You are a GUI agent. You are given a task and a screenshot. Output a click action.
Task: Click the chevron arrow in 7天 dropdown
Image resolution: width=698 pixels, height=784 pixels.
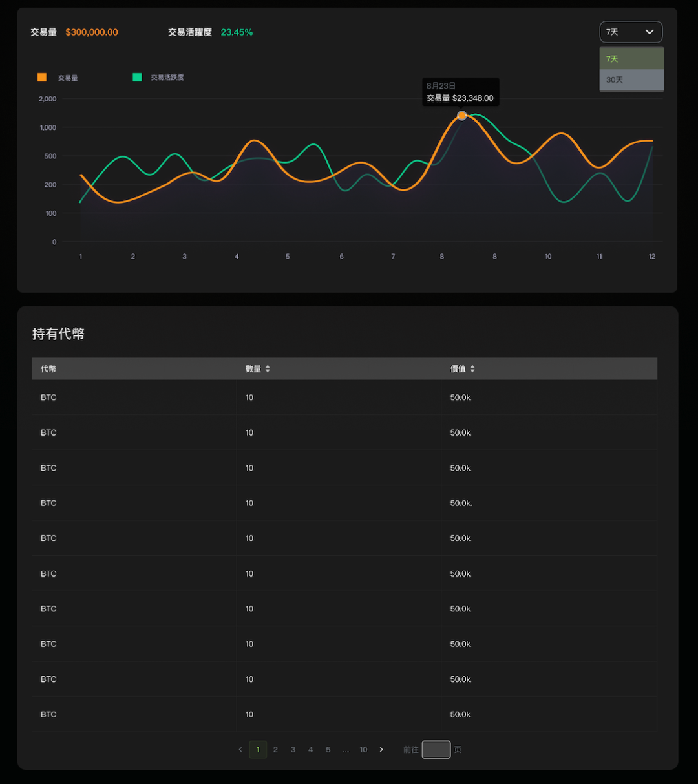click(x=650, y=32)
